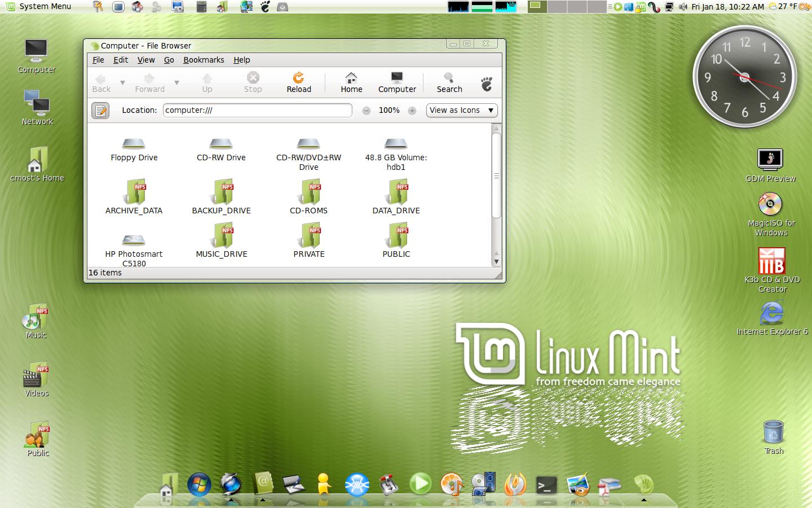Click the File Browser vertical scrollbar thumb
This screenshot has height=508, width=812.
click(496, 176)
